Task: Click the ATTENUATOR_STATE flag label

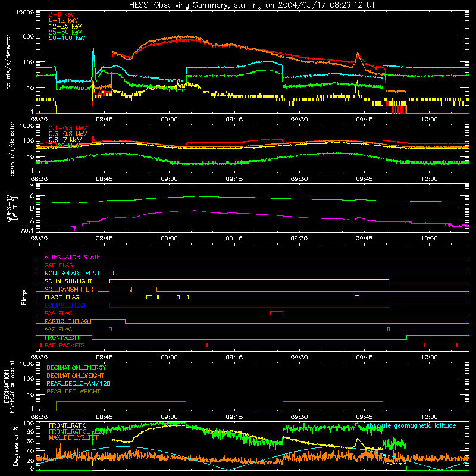Action: pos(72,257)
